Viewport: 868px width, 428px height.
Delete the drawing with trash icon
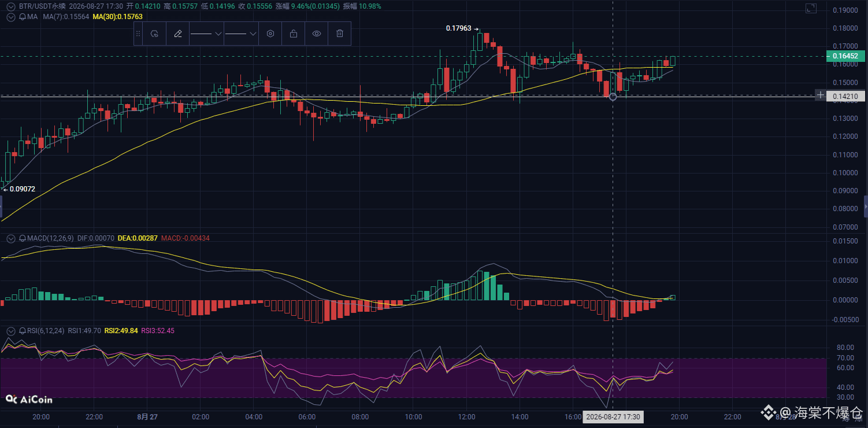click(340, 34)
